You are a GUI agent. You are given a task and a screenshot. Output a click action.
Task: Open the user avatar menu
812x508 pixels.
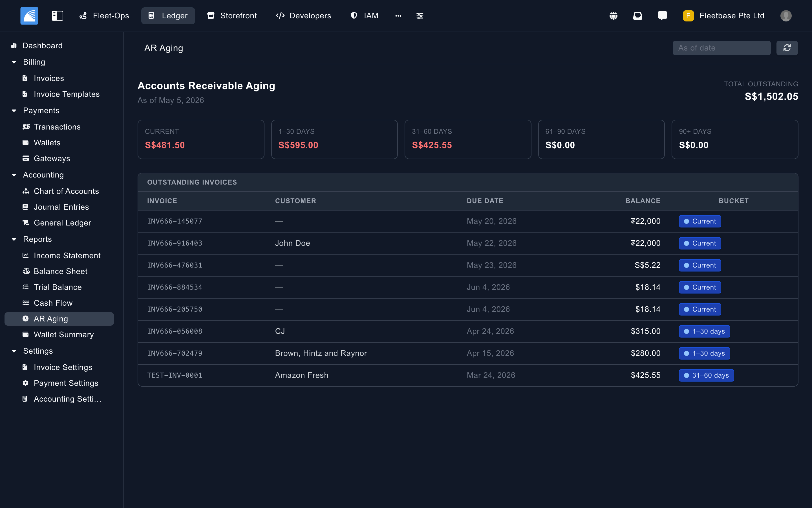pos(786,16)
